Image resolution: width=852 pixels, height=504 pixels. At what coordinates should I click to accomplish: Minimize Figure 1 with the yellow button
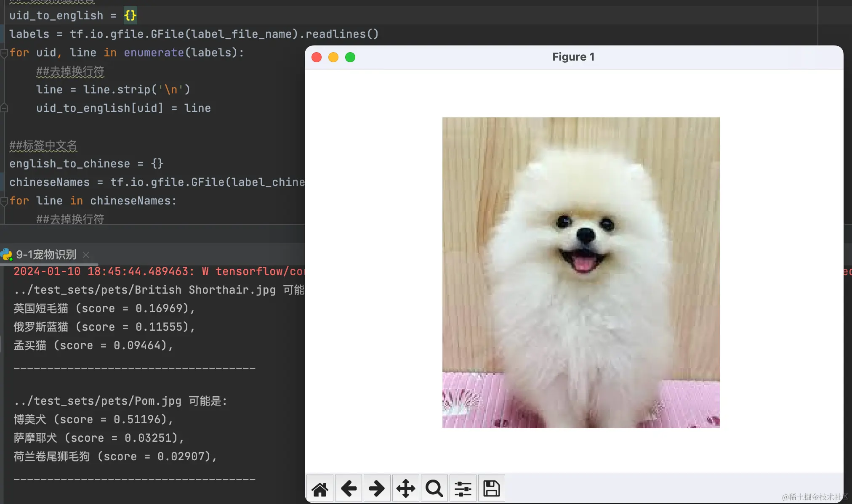(333, 57)
